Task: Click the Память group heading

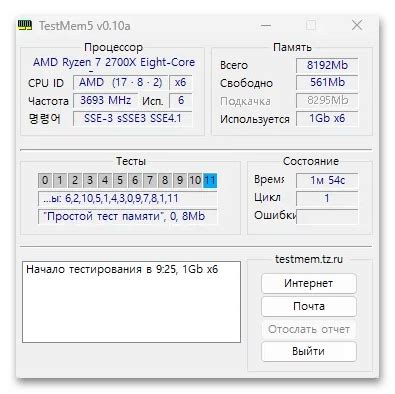Action: [292, 48]
